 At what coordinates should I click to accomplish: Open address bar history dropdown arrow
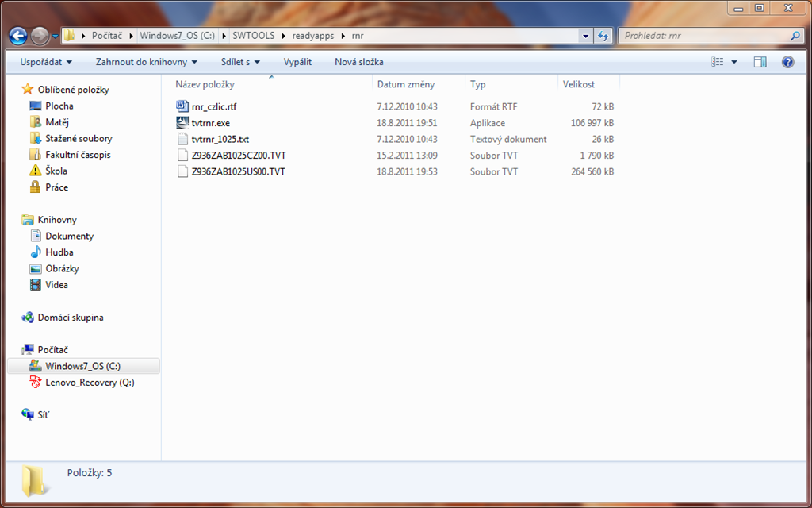point(585,36)
